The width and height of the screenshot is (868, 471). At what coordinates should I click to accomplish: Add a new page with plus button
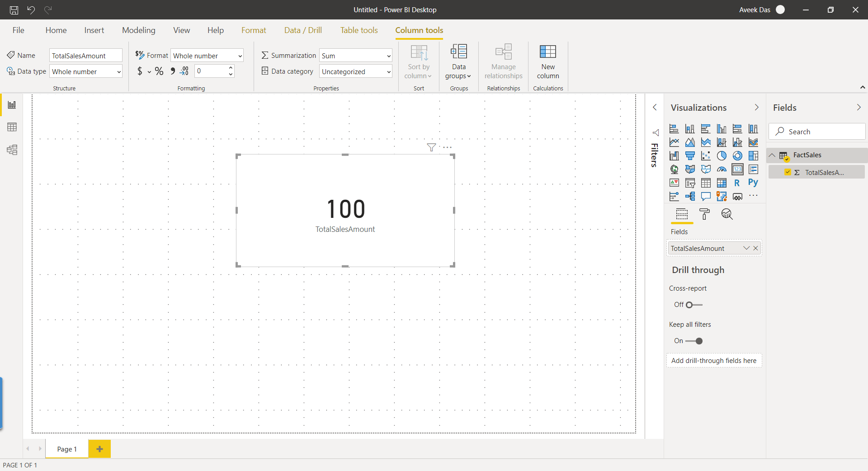(x=99, y=449)
